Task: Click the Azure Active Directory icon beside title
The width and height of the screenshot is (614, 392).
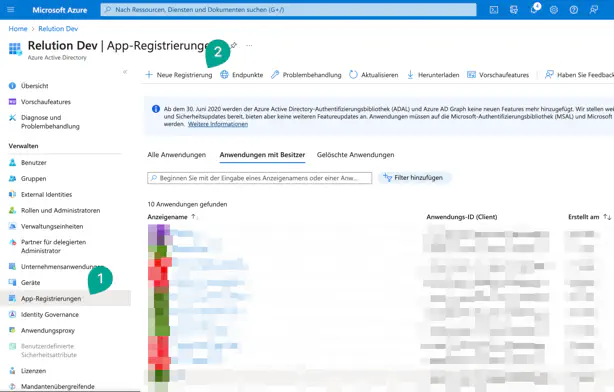Action: (x=15, y=49)
